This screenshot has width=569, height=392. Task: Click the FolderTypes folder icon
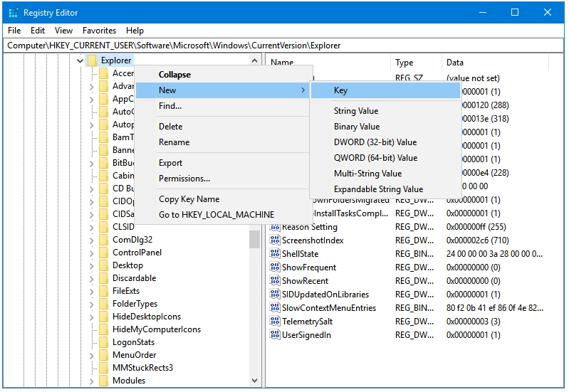(104, 304)
